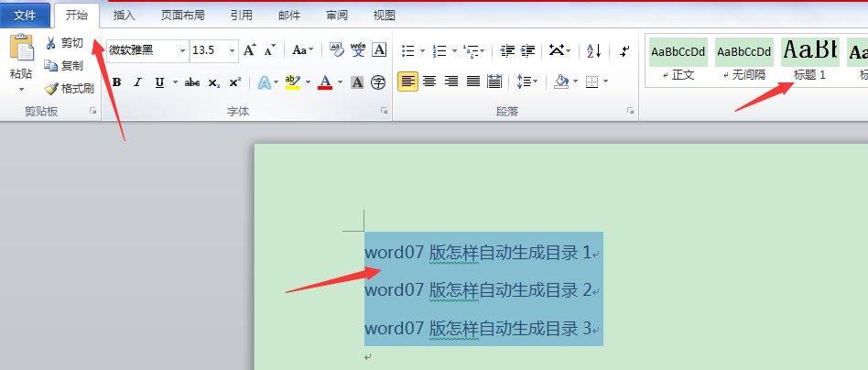Viewport: 868px width, 370px height.
Task: Apply multilevel list icon
Action: (x=471, y=51)
